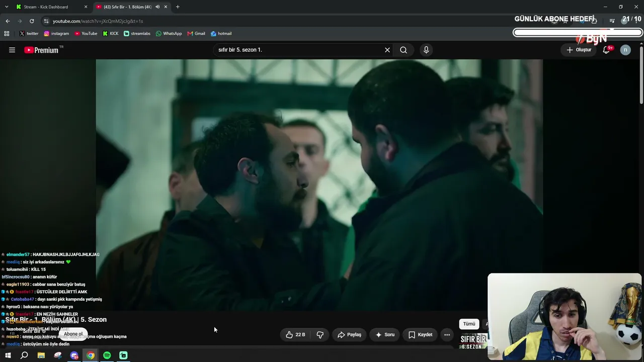Focus the address bar URL

click(98, 21)
